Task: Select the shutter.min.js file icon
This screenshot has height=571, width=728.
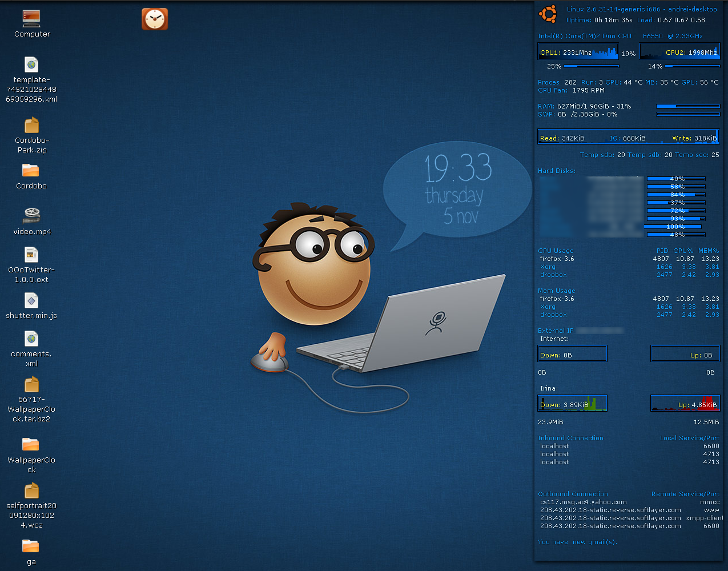Action: pyautogui.click(x=31, y=300)
